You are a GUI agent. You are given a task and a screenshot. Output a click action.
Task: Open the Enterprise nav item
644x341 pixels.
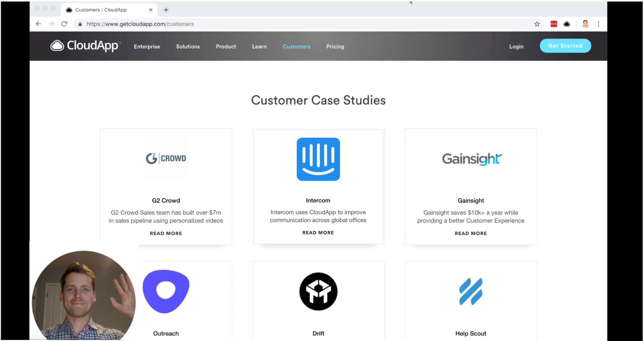click(147, 46)
